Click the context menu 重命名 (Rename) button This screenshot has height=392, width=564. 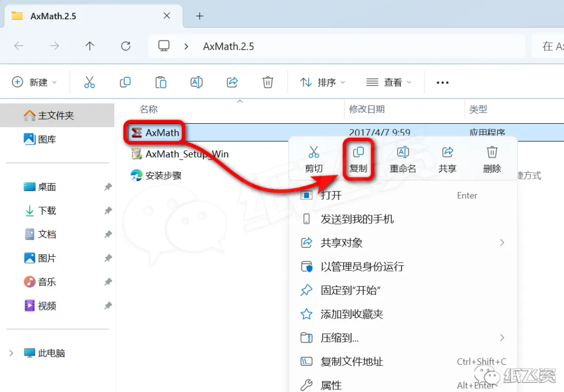[x=403, y=160]
